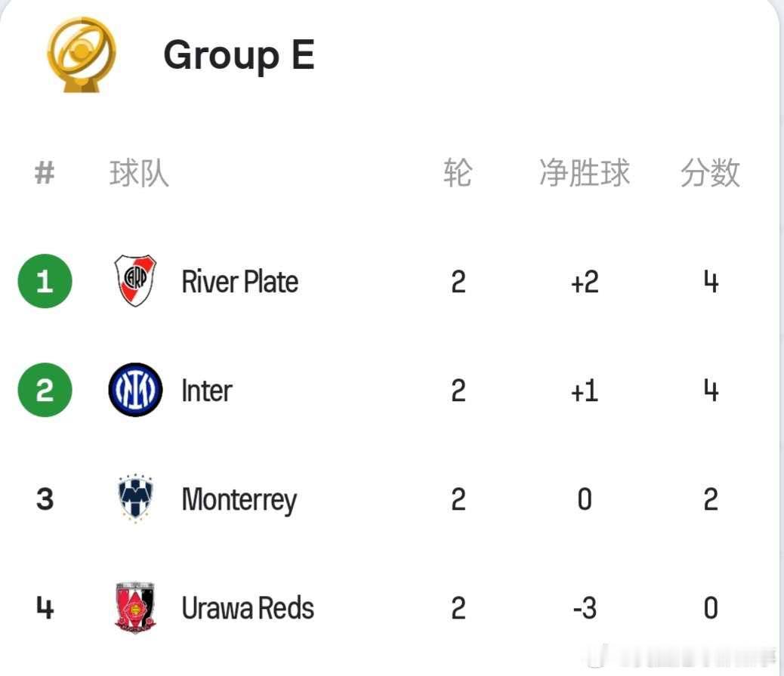Screen dimensions: 784x676
Task: Open the Monterrey team name
Action: tap(239, 501)
